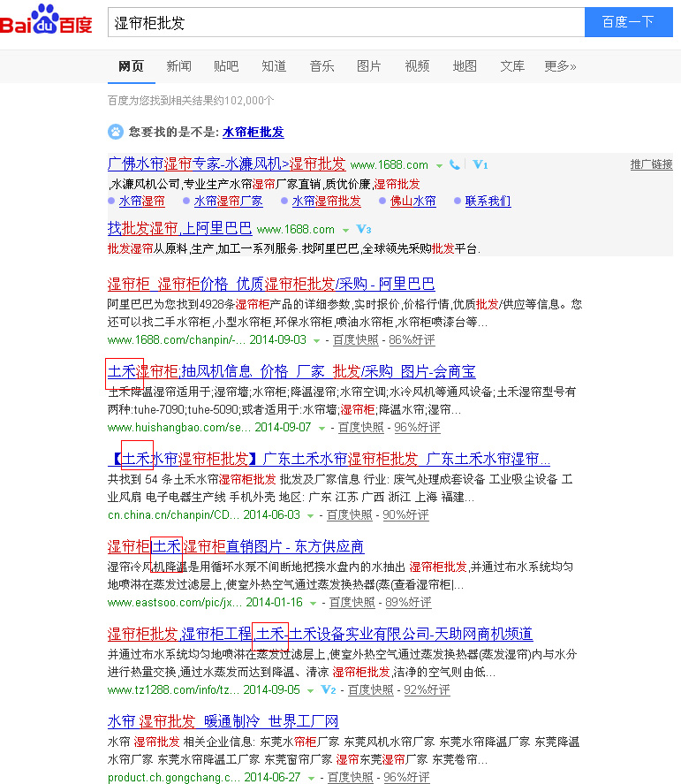Open result 湿帘柜批发_湿帘柜工程_土禾 天助网
This screenshot has height=784, width=681.
click(x=321, y=634)
